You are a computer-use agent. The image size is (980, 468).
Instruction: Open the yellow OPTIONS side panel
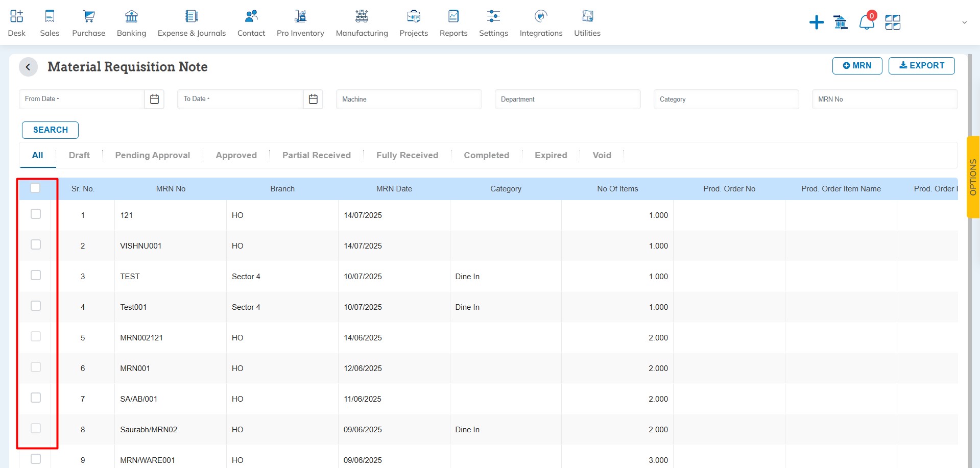point(973,177)
